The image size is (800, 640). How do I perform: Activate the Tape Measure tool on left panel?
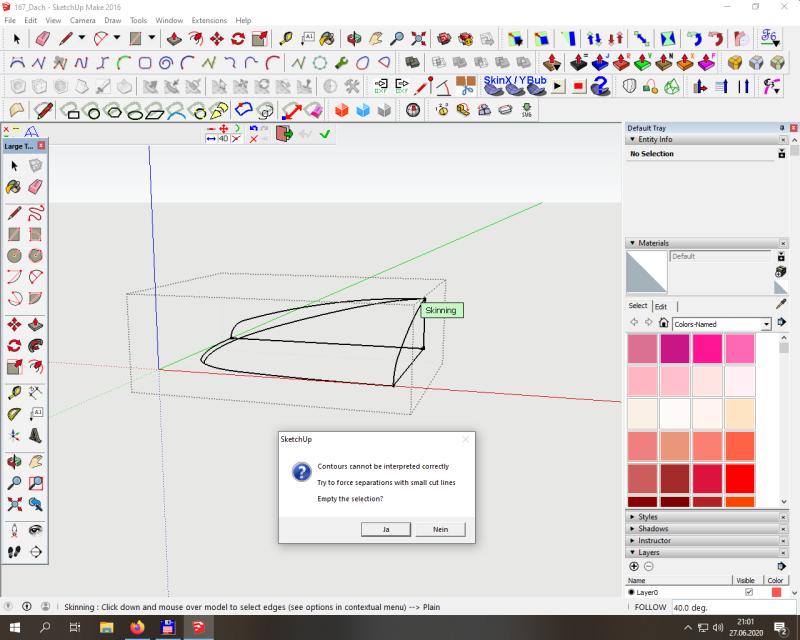click(x=14, y=392)
